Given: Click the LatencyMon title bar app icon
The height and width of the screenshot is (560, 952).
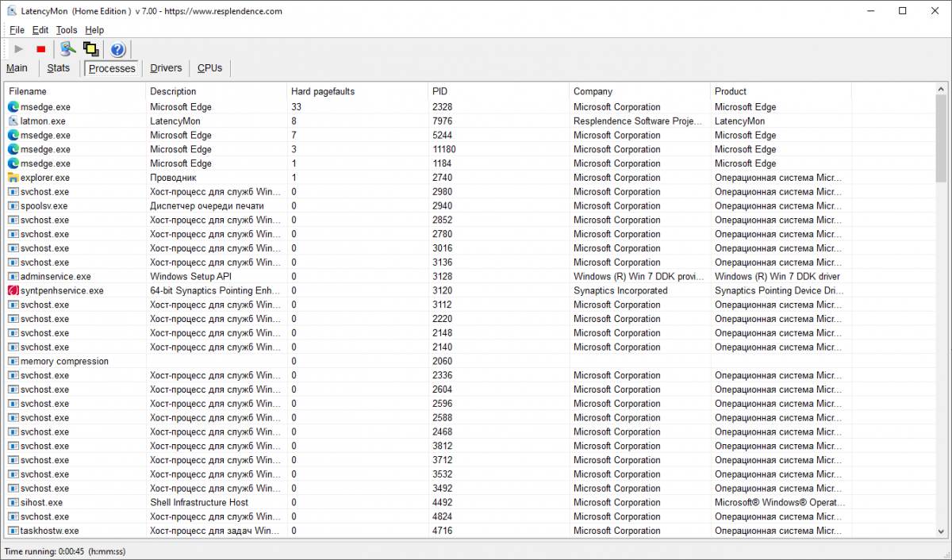Looking at the screenshot, I should (x=13, y=11).
